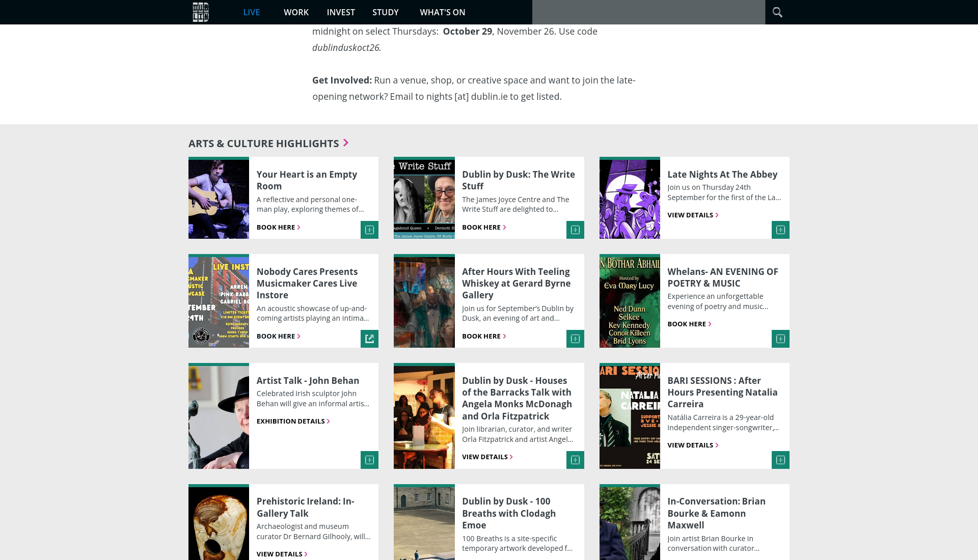Click the Prehistoric Ireland: In-Gallery Talk title
This screenshot has height=560, width=978.
306,507
